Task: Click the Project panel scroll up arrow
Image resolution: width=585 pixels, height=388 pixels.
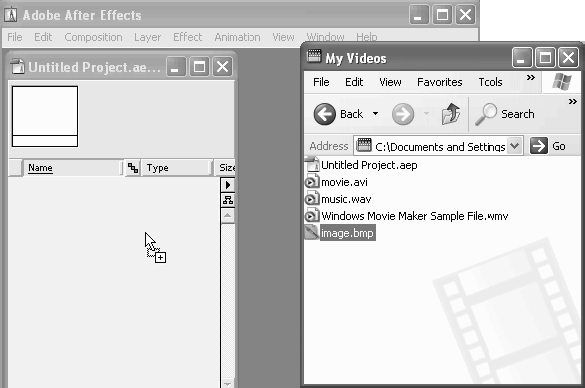Action: (x=228, y=216)
